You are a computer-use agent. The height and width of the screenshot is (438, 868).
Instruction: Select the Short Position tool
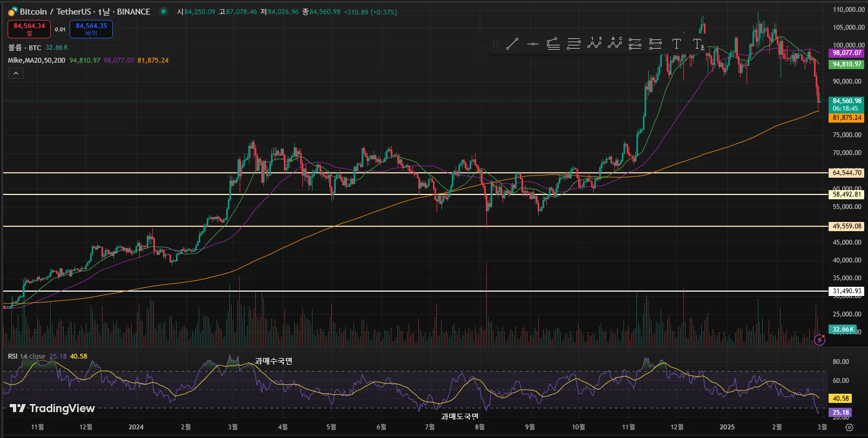coord(656,44)
